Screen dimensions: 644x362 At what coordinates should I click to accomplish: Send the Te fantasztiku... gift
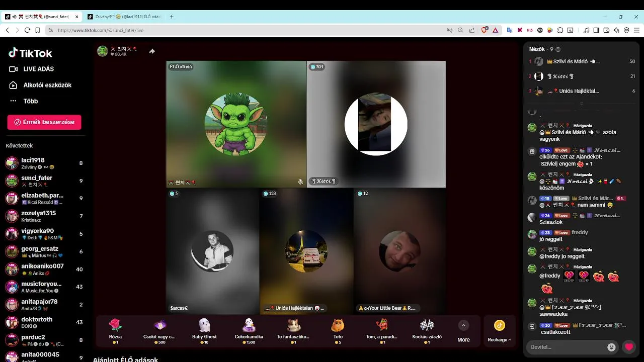click(293, 331)
